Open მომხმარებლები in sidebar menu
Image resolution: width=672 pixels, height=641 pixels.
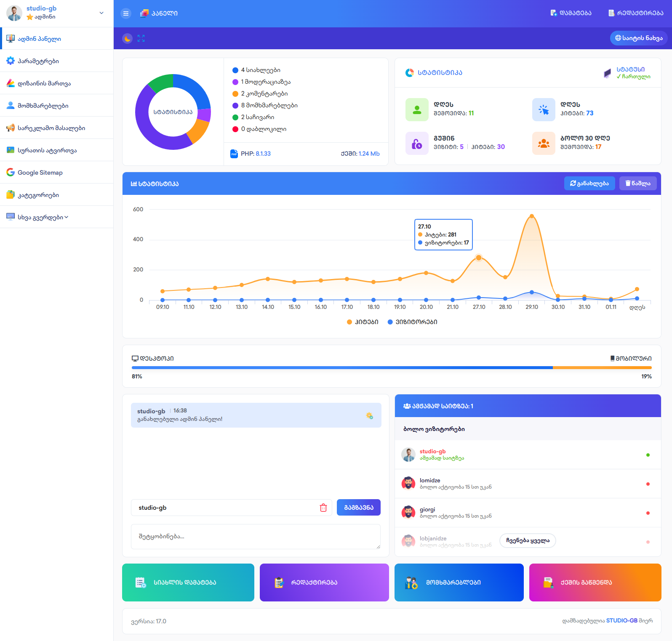pos(43,106)
